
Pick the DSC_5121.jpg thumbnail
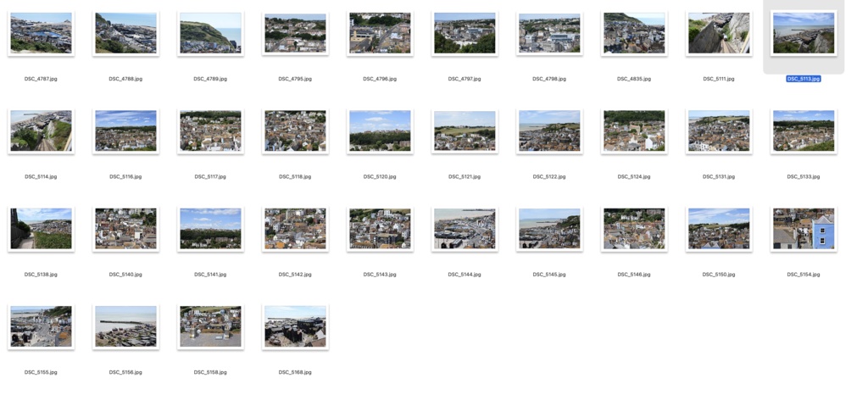465,131
